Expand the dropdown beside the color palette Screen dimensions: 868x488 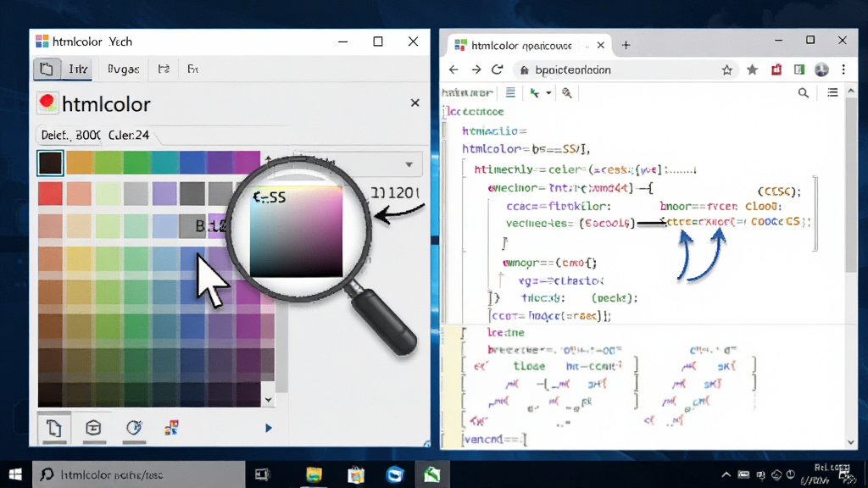[409, 164]
